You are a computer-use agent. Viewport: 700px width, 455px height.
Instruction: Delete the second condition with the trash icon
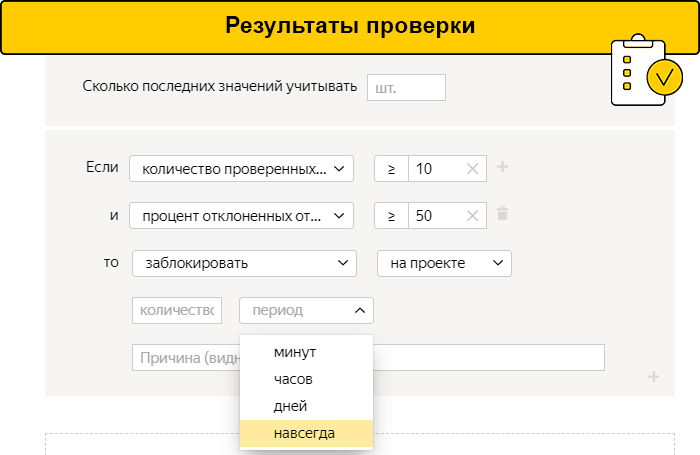503,214
